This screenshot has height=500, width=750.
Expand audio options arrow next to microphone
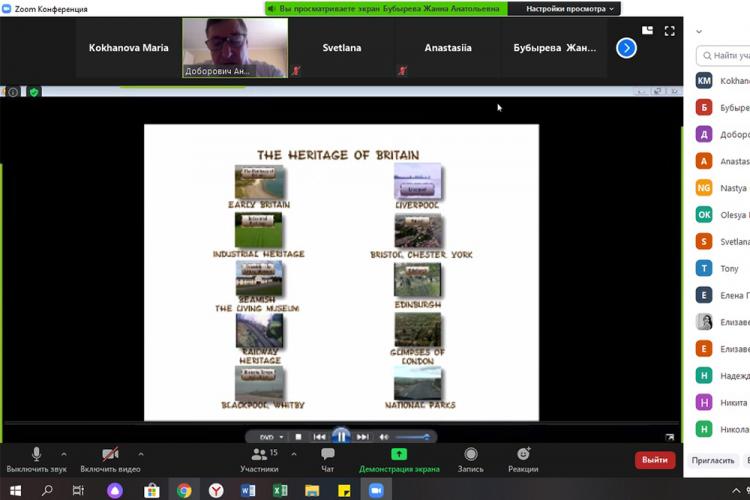pos(64,454)
